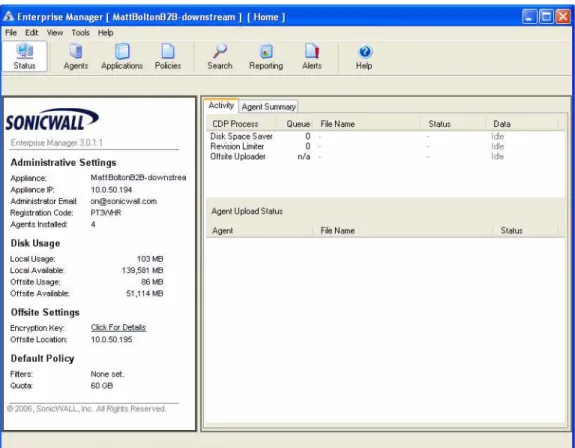Click the Quota value 60 GB
This screenshot has width=575, height=448.
102,386
